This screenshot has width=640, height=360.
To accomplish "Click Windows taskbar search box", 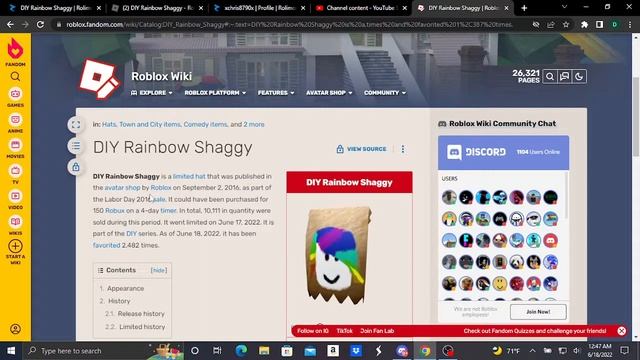I will pyautogui.click(x=105, y=351).
